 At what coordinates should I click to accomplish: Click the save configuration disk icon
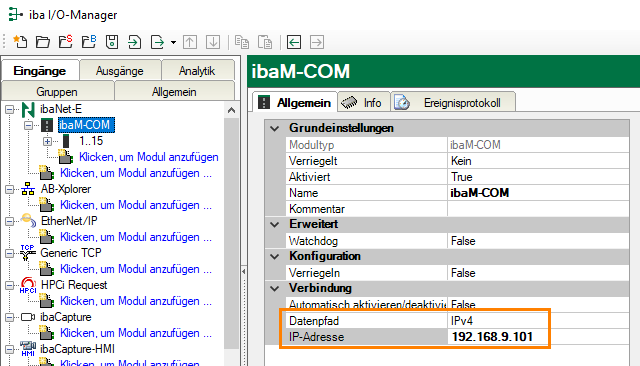point(112,42)
